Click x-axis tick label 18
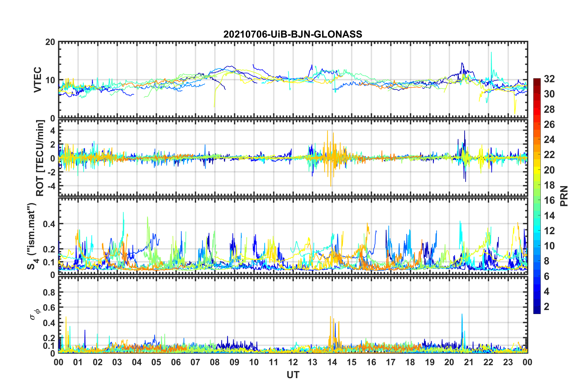 pyautogui.click(x=410, y=362)
